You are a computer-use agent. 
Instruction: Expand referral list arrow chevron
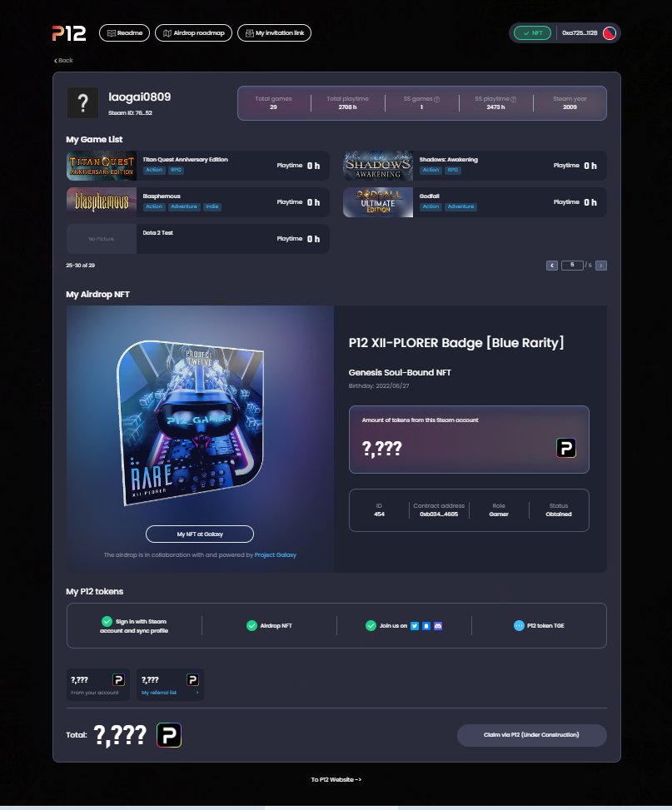click(x=197, y=693)
